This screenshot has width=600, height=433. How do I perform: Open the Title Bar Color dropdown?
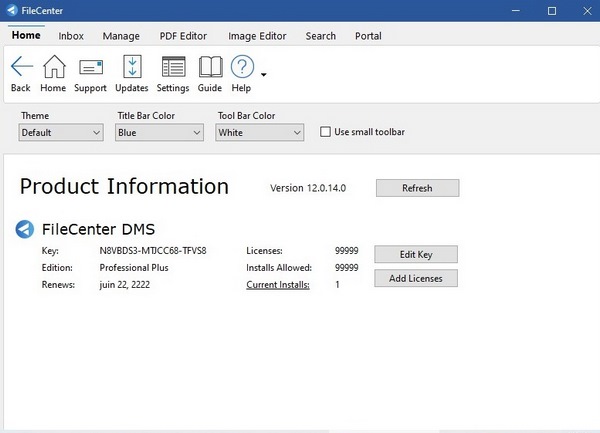click(159, 132)
